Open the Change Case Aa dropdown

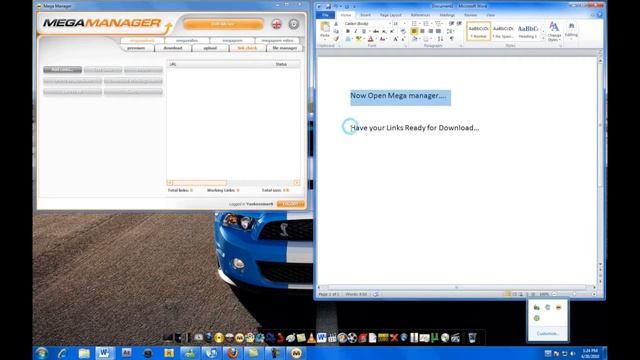[x=383, y=39]
